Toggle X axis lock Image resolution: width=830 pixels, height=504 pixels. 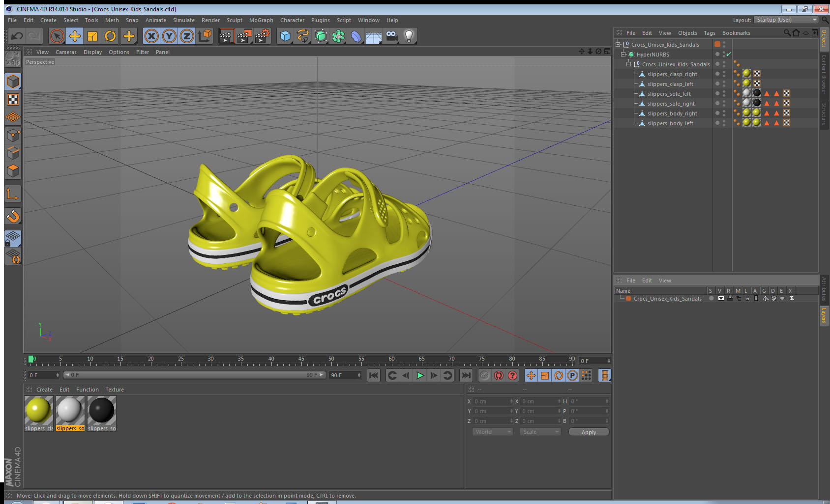tap(151, 36)
